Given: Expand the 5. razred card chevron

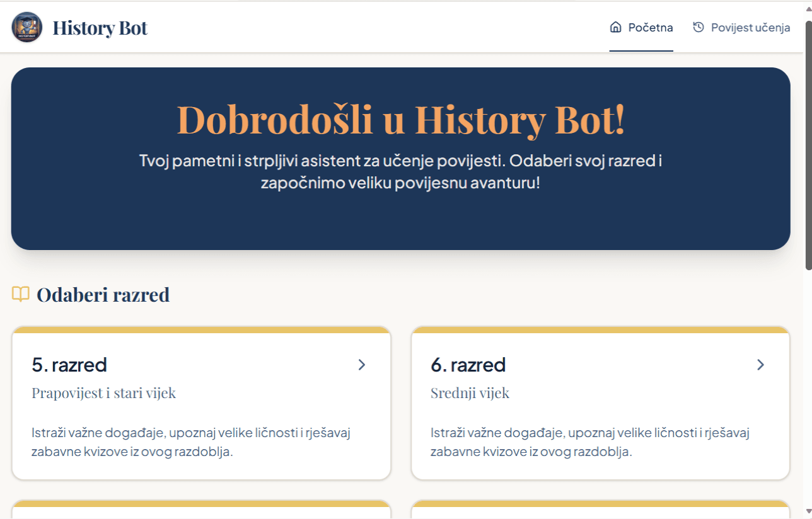Looking at the screenshot, I should (x=362, y=365).
